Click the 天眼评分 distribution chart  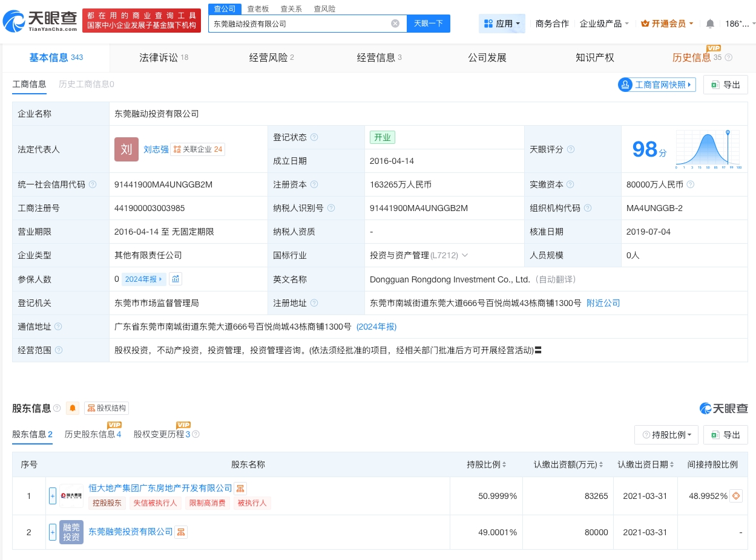click(709, 149)
